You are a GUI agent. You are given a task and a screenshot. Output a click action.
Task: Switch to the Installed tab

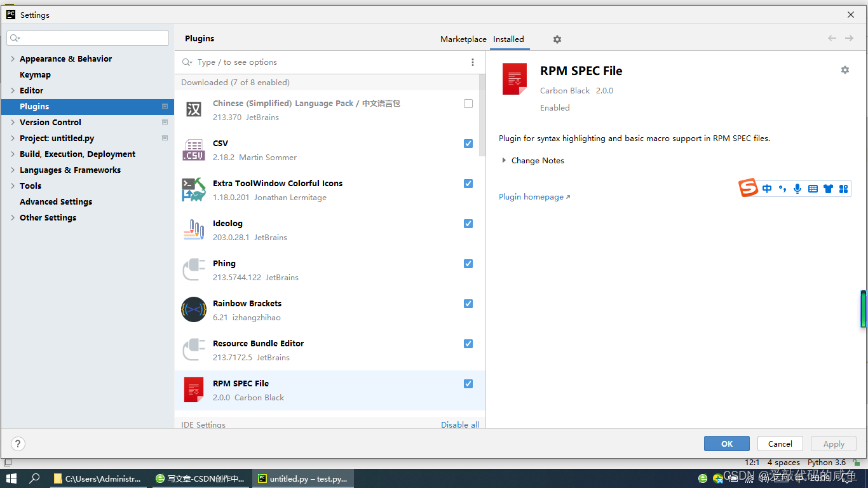(508, 39)
